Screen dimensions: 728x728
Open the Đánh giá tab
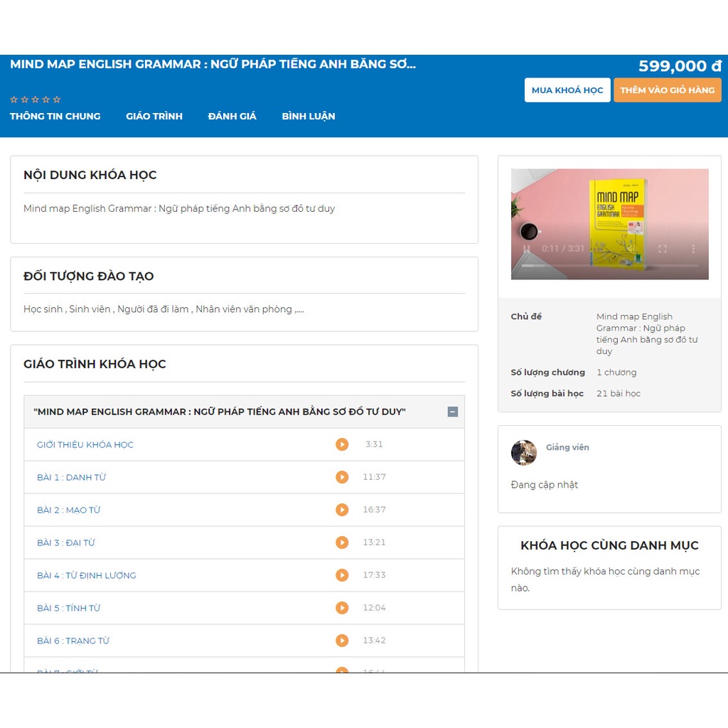[x=232, y=116]
